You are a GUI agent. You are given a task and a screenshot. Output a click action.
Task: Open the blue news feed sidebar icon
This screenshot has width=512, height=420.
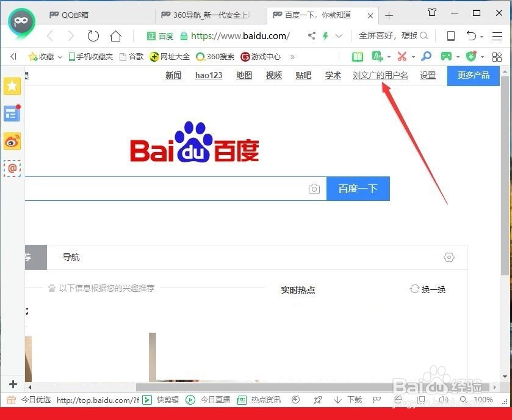tap(12, 114)
